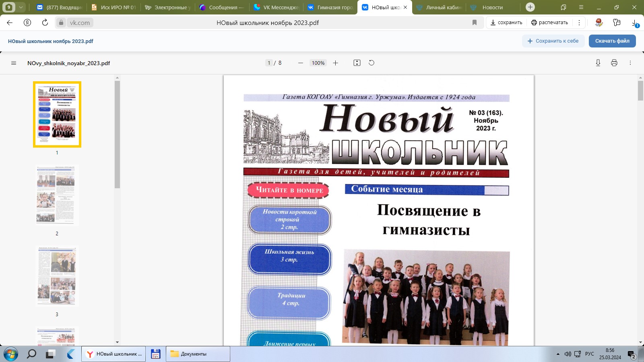Click the PDF page number field
Screen dimensions: 644x362
click(x=269, y=63)
